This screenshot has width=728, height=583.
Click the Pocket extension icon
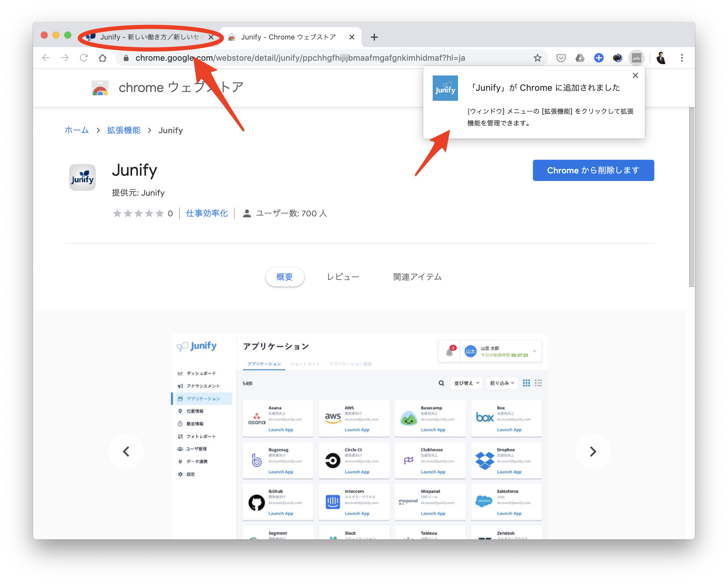tap(561, 58)
